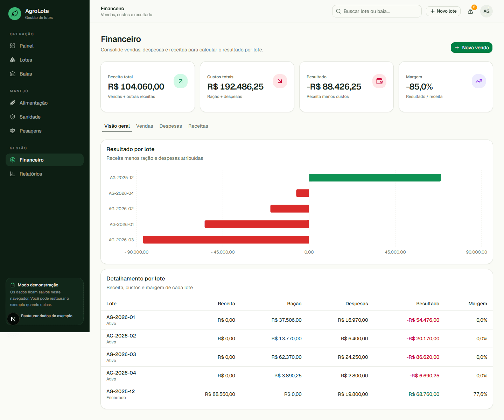Image resolution: width=504 pixels, height=420 pixels.
Task: Click the Novo lote button
Action: click(443, 11)
